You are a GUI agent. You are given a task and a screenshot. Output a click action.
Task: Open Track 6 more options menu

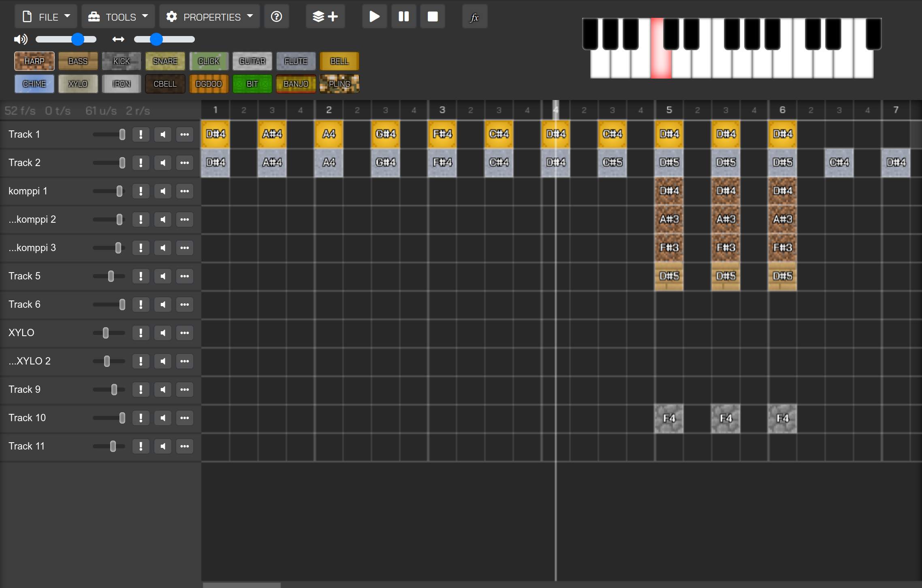[x=185, y=305]
